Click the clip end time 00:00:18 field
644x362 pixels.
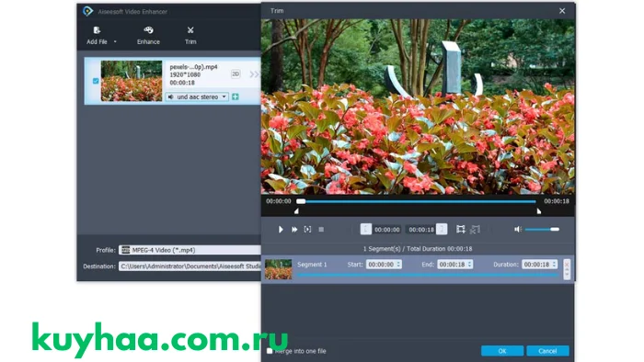pyautogui.click(x=421, y=230)
